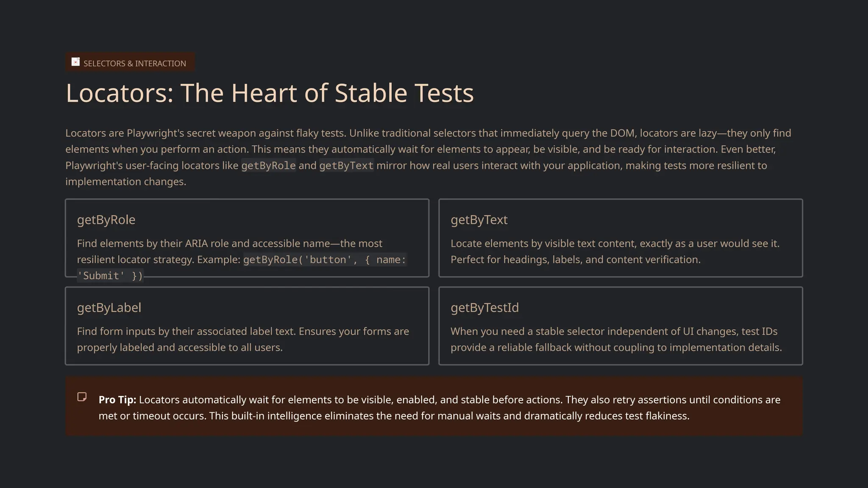
Task: Click the broken image icon beside SELECTORS & INTERACTION
Action: click(x=75, y=62)
